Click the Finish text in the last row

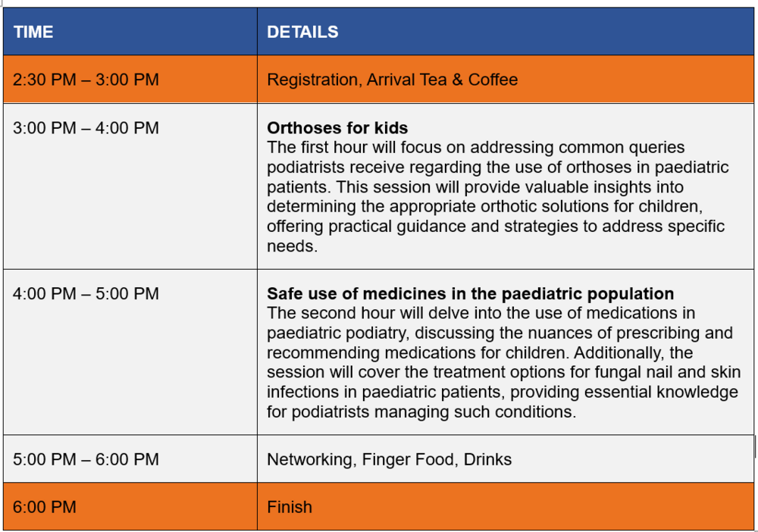coord(290,507)
